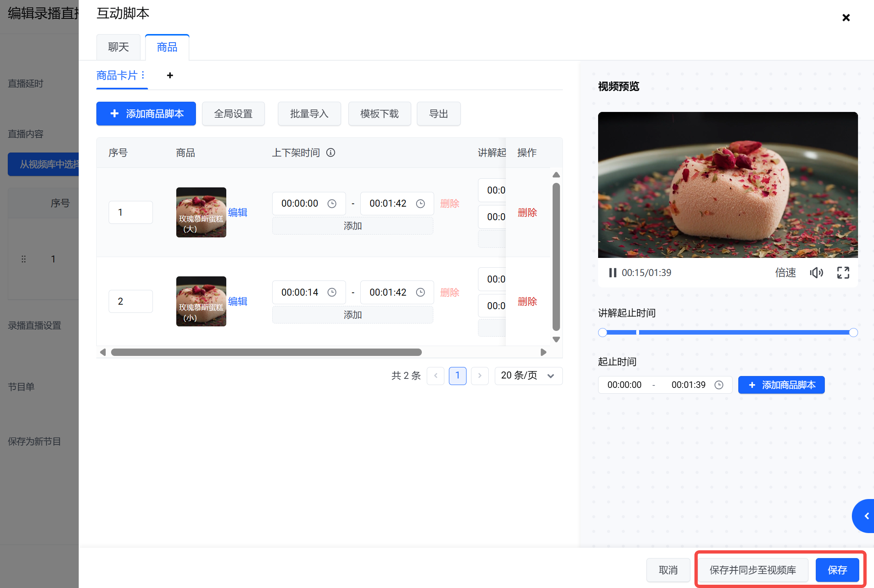Go to next page arrow in pagination

tap(479, 376)
